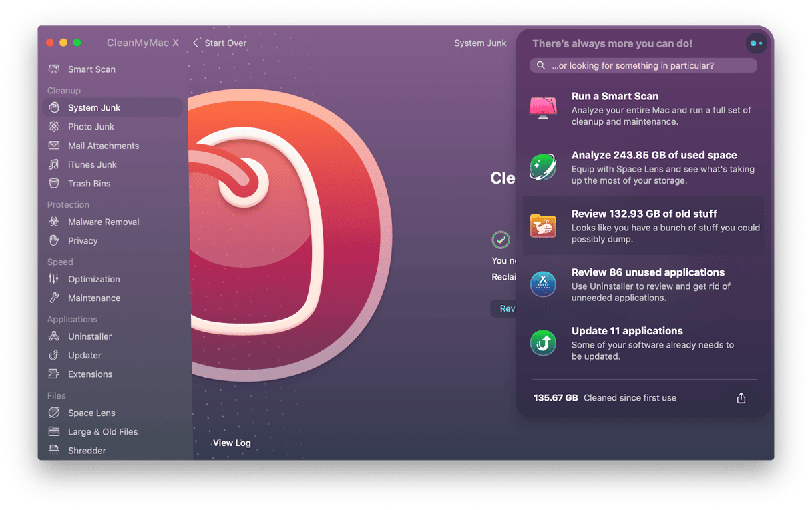Click Run a Smart Scan suggestion

642,108
